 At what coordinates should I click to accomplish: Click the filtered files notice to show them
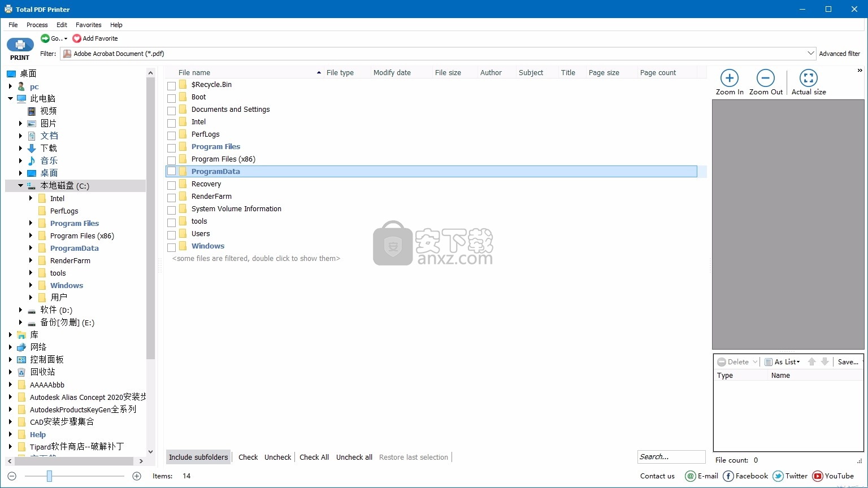point(256,258)
